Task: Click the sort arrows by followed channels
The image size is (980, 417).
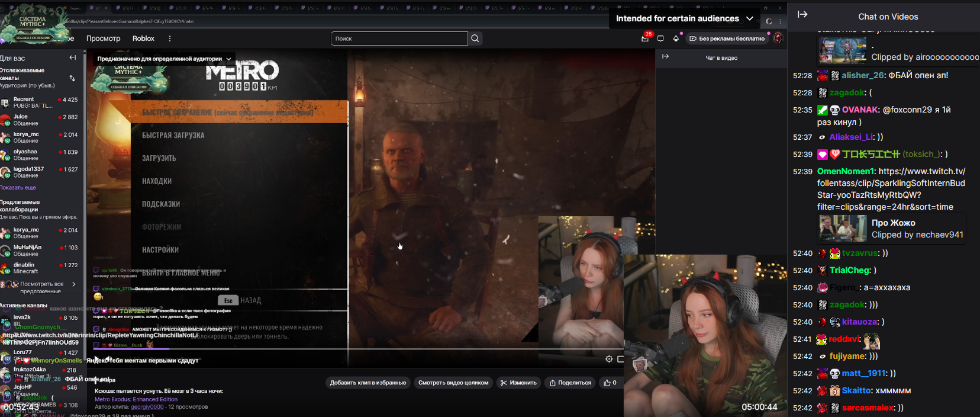Action: pyautogui.click(x=72, y=78)
